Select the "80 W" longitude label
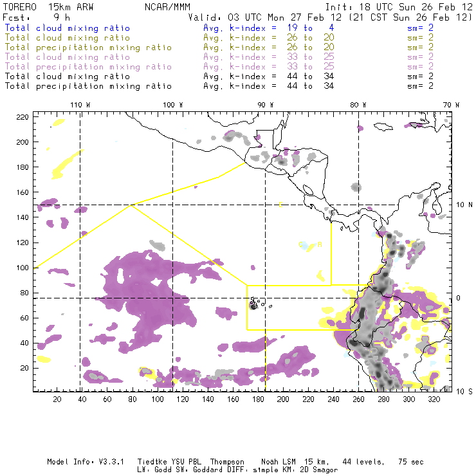The width and height of the screenshot is (476, 476). [x=358, y=105]
